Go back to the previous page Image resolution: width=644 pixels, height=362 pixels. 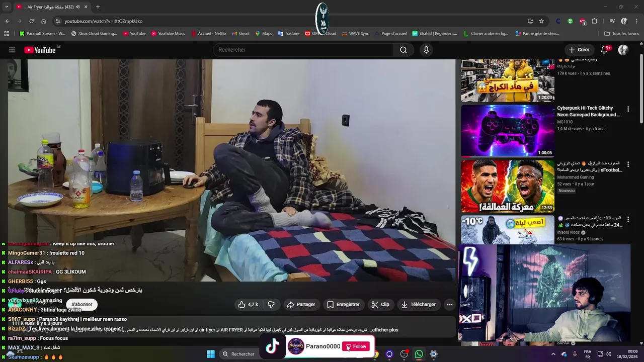(7, 21)
